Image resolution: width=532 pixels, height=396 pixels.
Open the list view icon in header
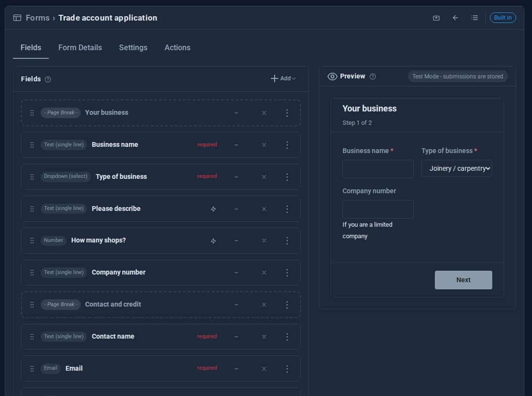(x=475, y=18)
